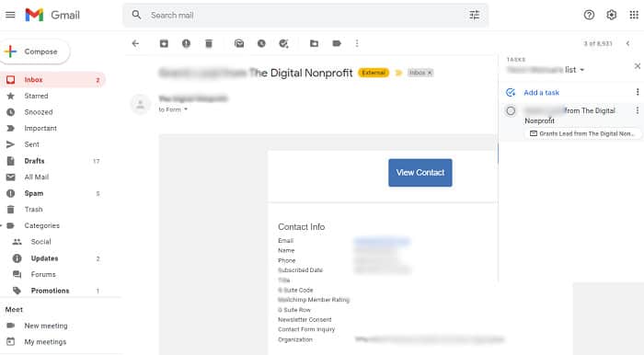This screenshot has height=355, width=644.
Task: Report this email as spam
Action: [x=186, y=43]
